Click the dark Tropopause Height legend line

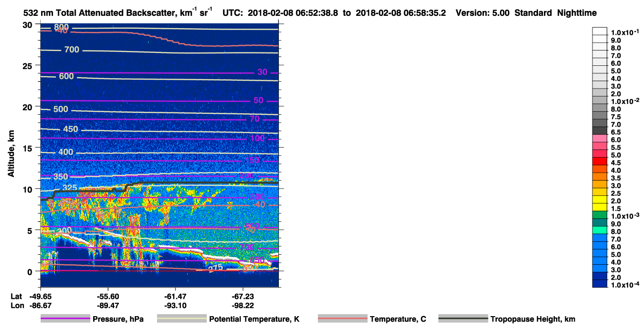coord(463,319)
